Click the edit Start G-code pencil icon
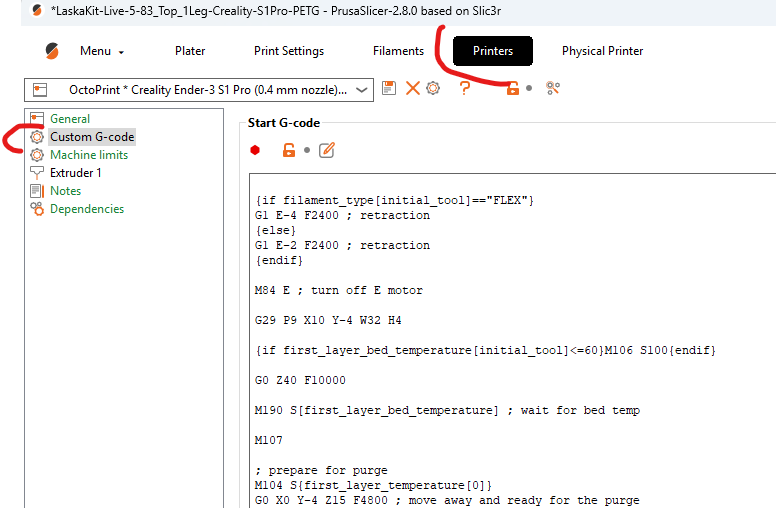This screenshot has width=776, height=508. point(326,150)
